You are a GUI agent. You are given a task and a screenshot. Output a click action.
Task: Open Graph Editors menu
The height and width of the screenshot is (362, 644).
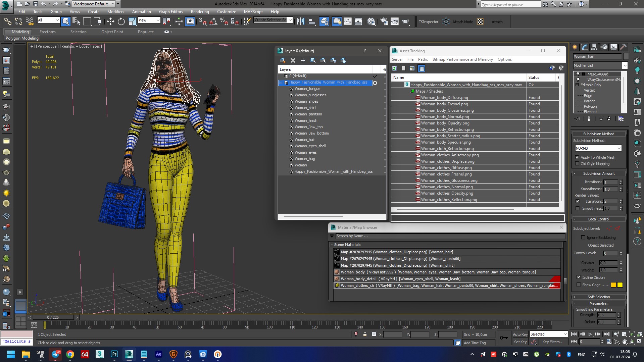pyautogui.click(x=171, y=11)
